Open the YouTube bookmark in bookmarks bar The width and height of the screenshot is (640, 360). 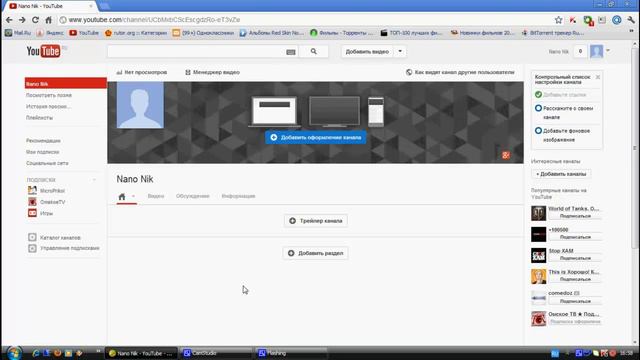coord(84,33)
